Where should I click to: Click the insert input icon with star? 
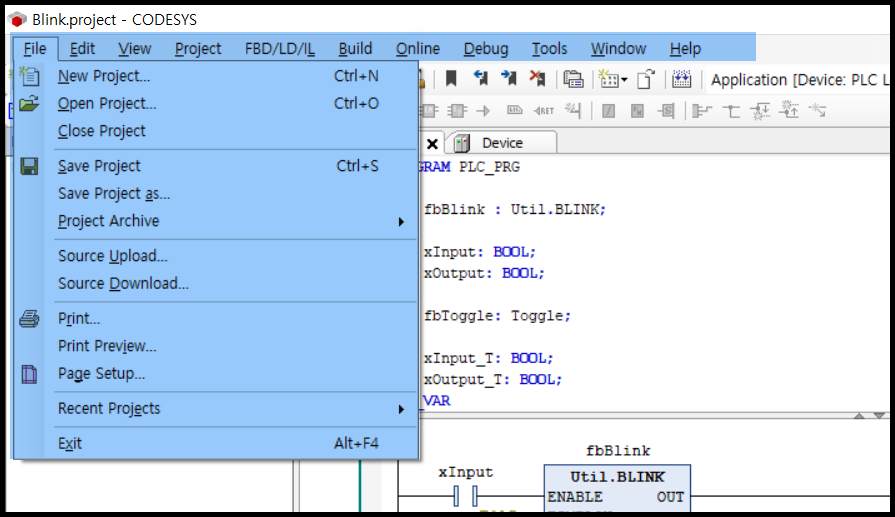pos(573,110)
